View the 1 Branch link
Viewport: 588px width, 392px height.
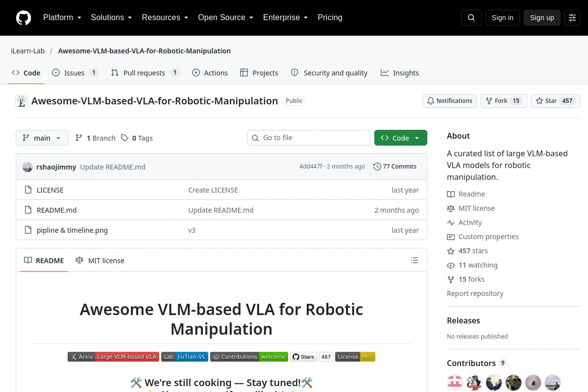pos(96,138)
